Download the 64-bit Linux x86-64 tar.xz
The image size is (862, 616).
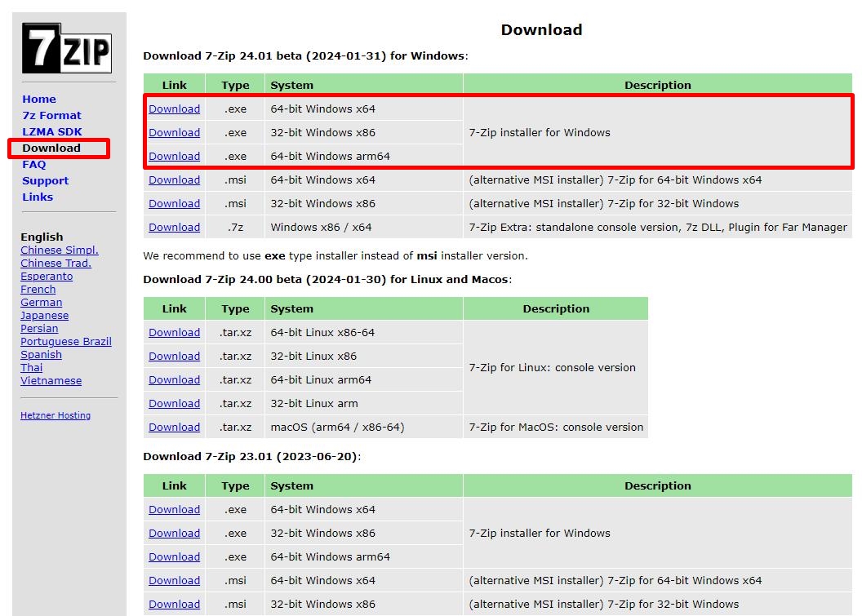[174, 332]
